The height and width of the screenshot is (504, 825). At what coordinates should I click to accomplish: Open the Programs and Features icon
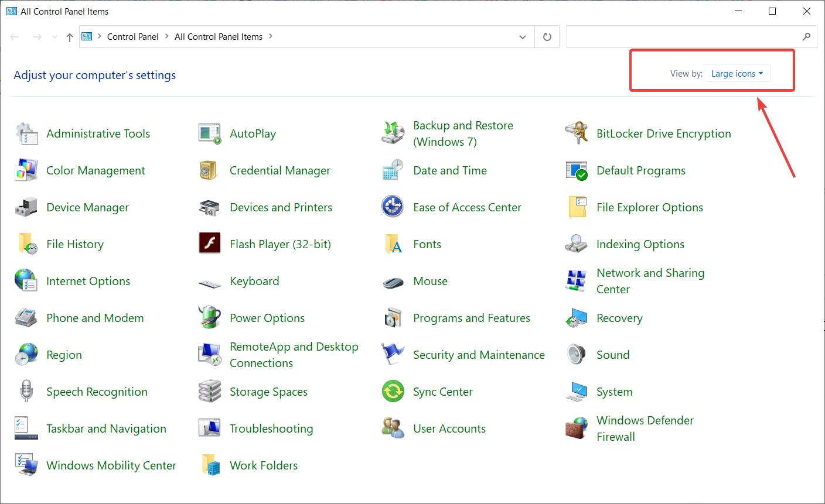(393, 318)
